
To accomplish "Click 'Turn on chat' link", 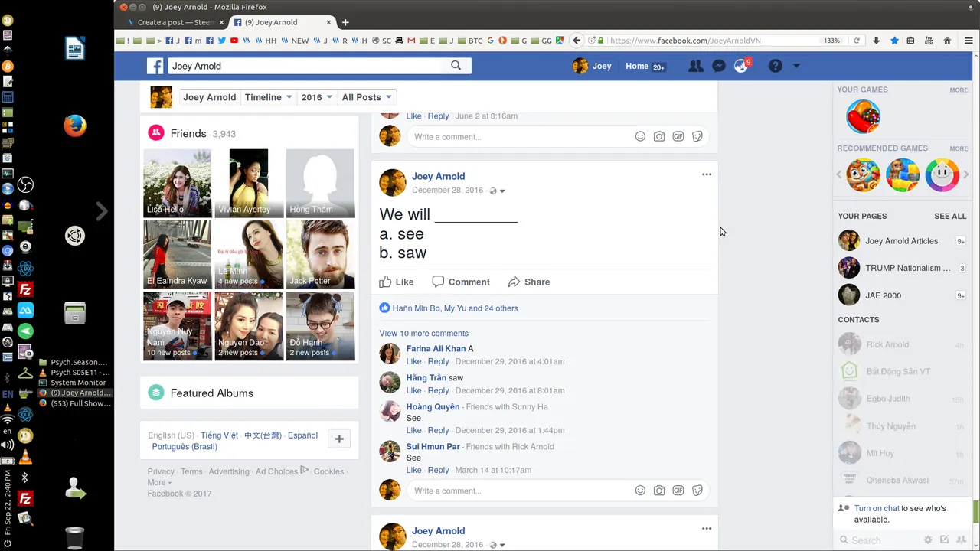I will pos(877,508).
